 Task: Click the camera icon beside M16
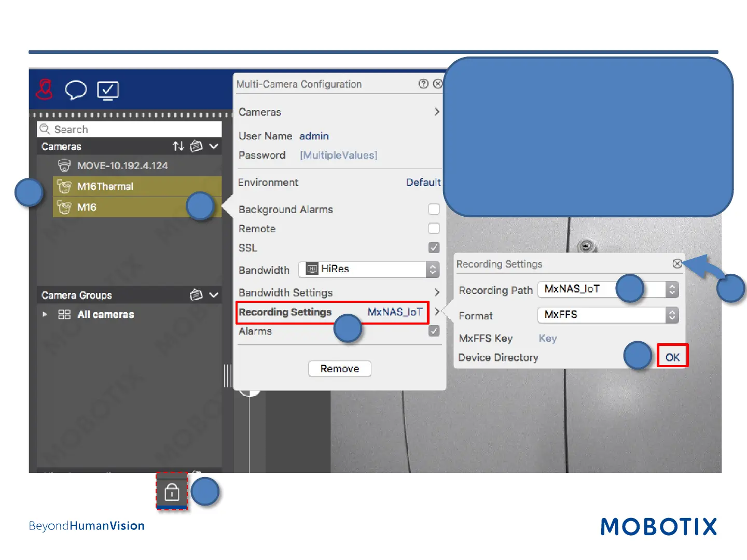pos(64,207)
